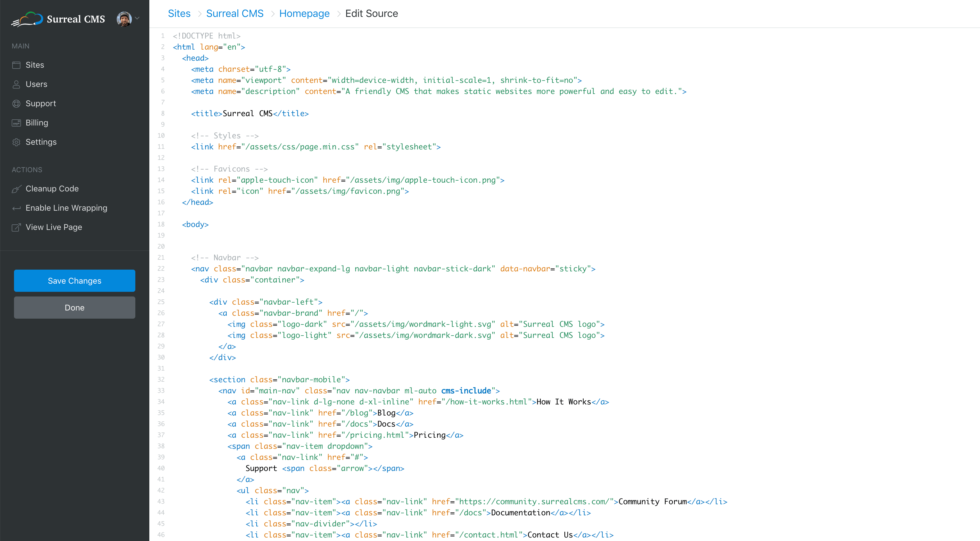
Task: Click the Settings gear icon
Action: 16,142
